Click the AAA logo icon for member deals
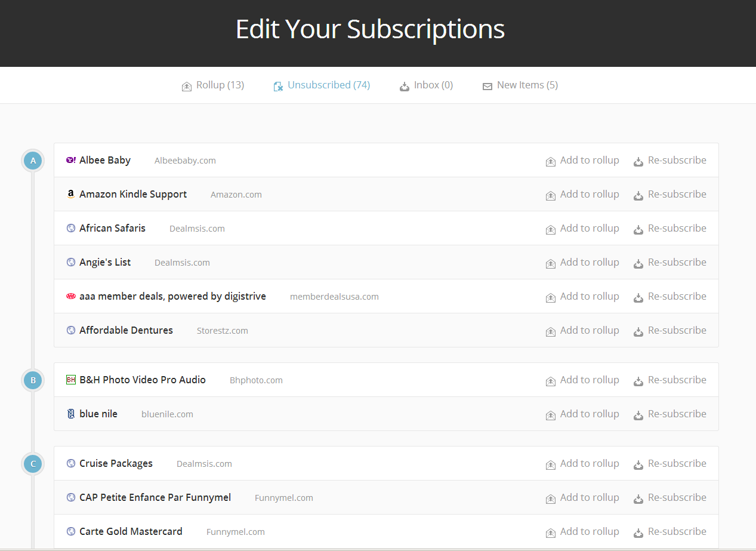756x551 pixels. coord(71,296)
